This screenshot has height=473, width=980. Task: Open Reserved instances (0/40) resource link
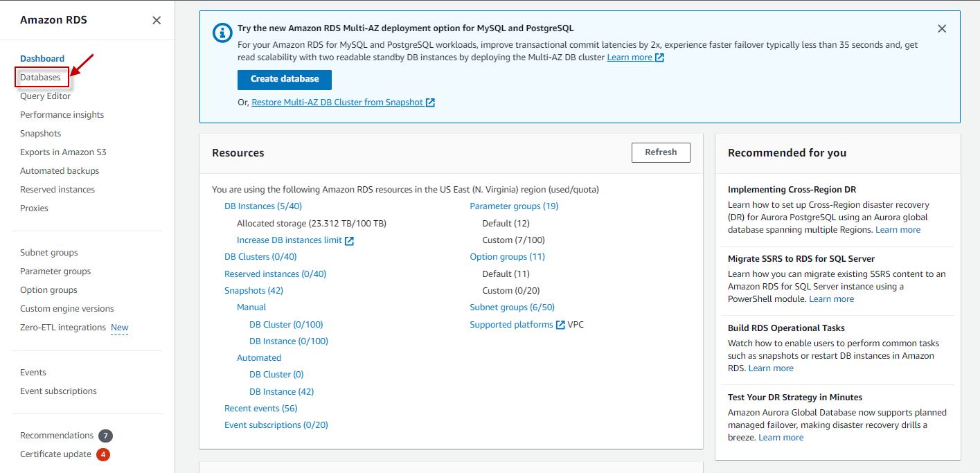275,274
